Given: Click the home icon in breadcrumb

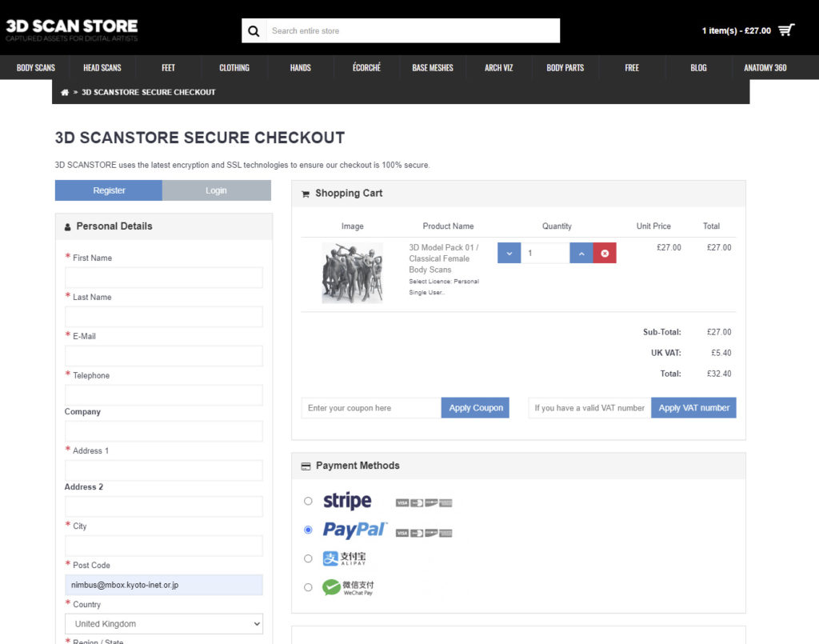Looking at the screenshot, I should click(65, 92).
